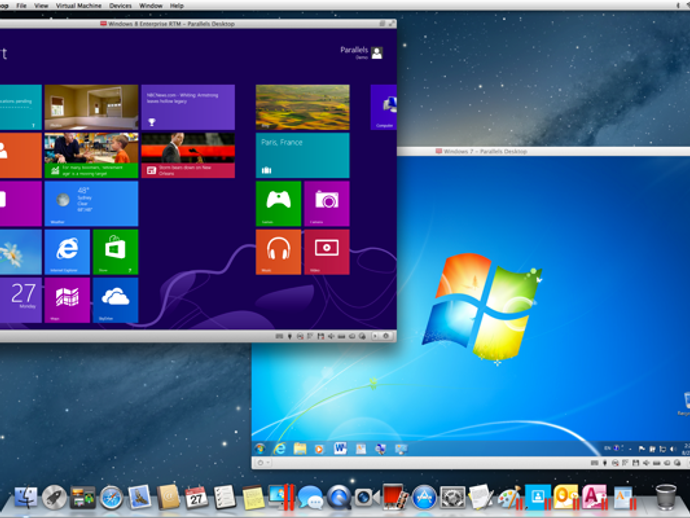
Task: Open the Windows 7 Start button
Action: pos(260,448)
